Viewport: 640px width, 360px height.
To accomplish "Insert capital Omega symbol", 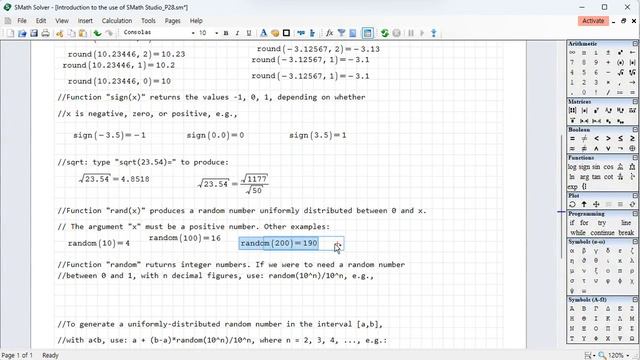I will 632,338.
